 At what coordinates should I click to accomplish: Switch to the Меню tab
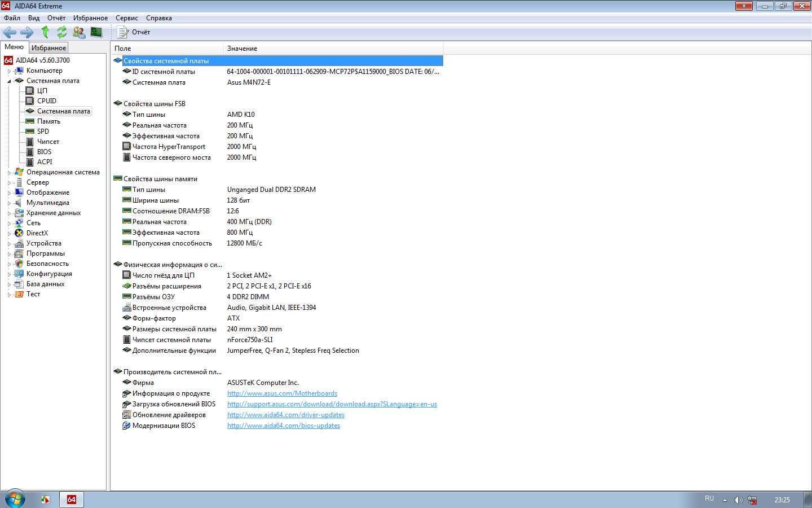pos(14,47)
